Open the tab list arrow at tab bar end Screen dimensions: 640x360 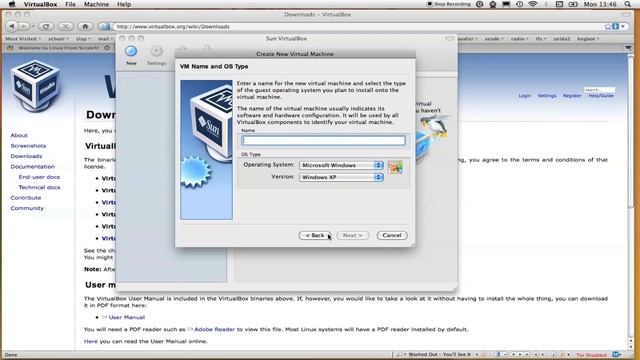(x=629, y=48)
